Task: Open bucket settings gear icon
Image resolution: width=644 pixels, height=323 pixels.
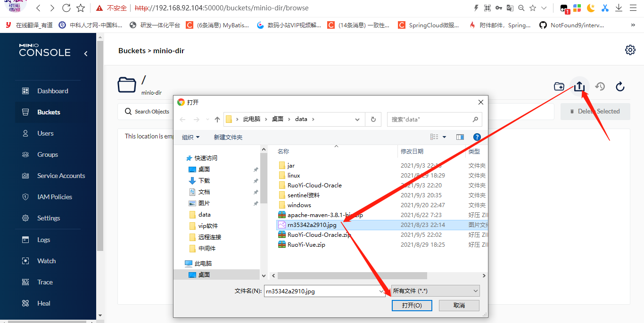Action: (630, 50)
